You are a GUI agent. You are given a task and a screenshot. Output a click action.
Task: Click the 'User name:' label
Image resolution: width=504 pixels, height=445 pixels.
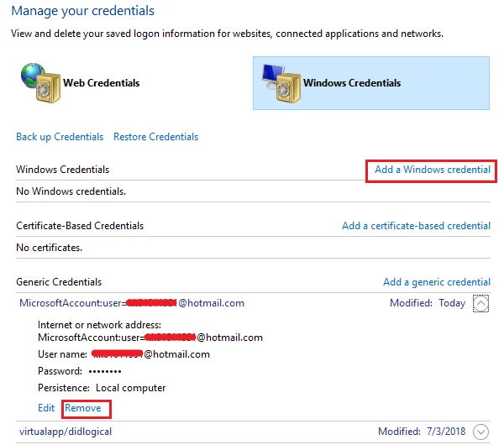[x=62, y=354]
